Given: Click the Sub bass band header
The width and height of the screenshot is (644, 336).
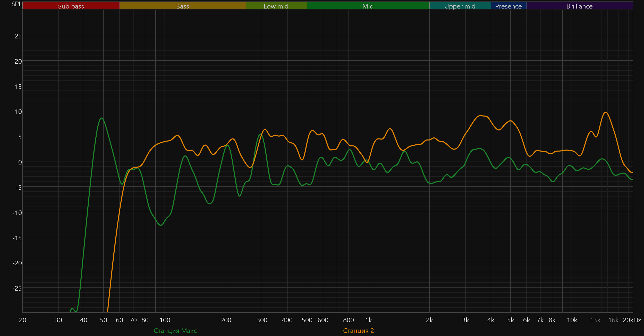Looking at the screenshot, I should (71, 6).
